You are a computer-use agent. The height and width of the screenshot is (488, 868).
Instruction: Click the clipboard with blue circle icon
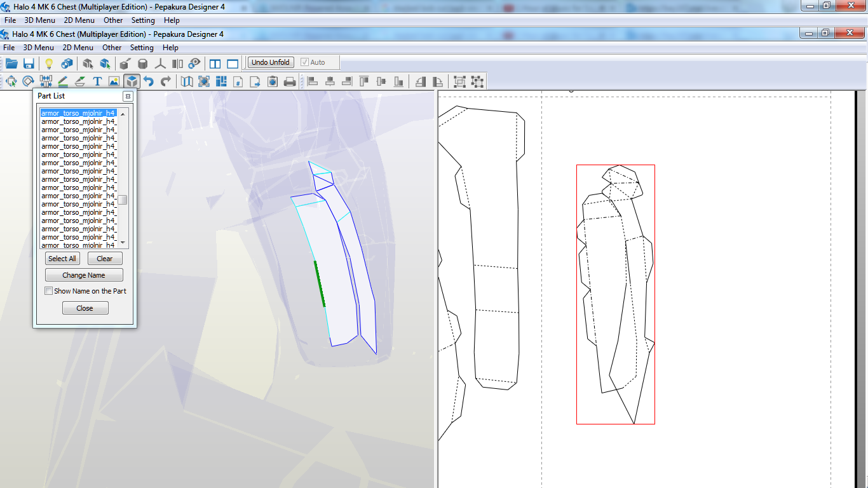click(273, 81)
